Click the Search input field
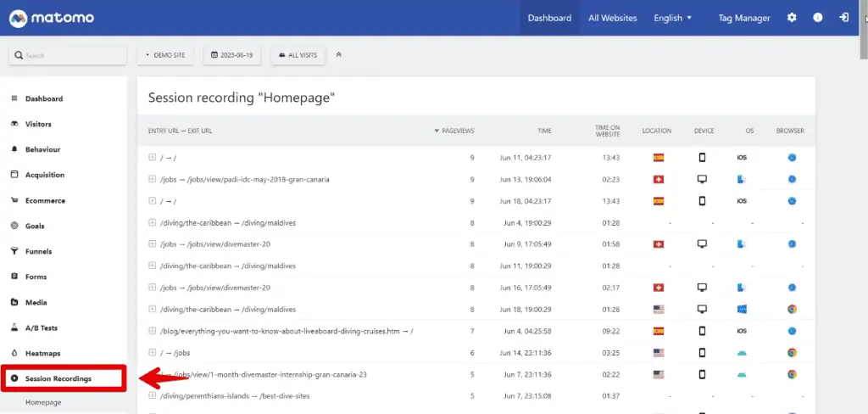Viewport: 868px width, 414px height. [68, 55]
